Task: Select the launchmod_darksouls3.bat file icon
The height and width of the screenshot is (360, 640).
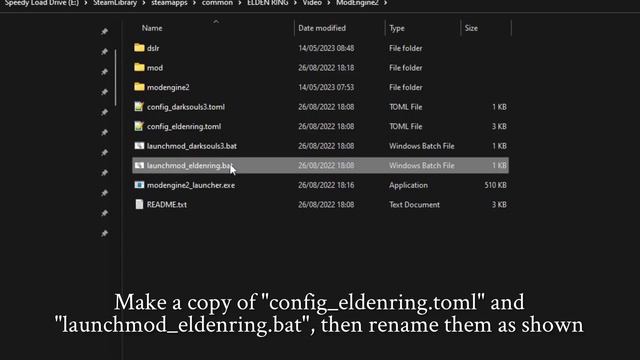Action: point(139,146)
